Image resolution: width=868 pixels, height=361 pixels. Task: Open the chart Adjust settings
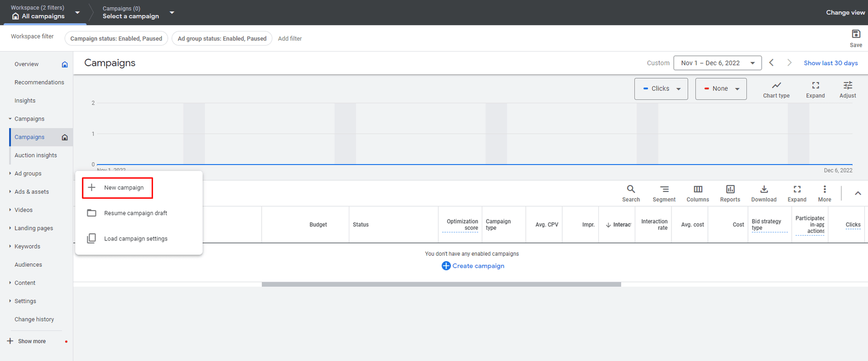[x=848, y=90]
